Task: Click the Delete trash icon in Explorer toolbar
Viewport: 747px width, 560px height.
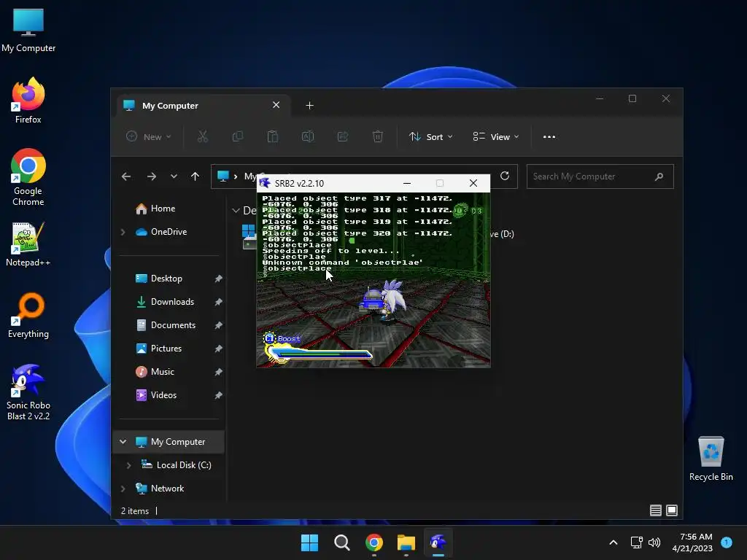Action: 377,136
